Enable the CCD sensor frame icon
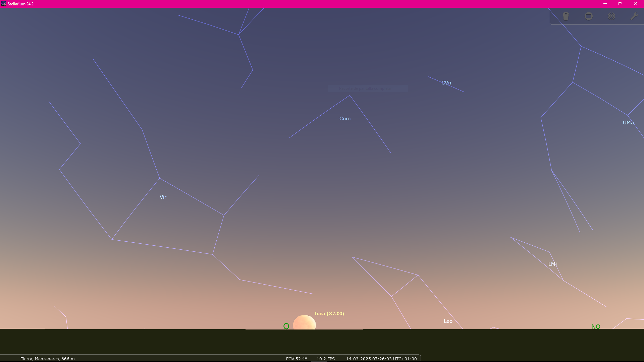Viewport: 644px width, 362px height. coord(589,16)
